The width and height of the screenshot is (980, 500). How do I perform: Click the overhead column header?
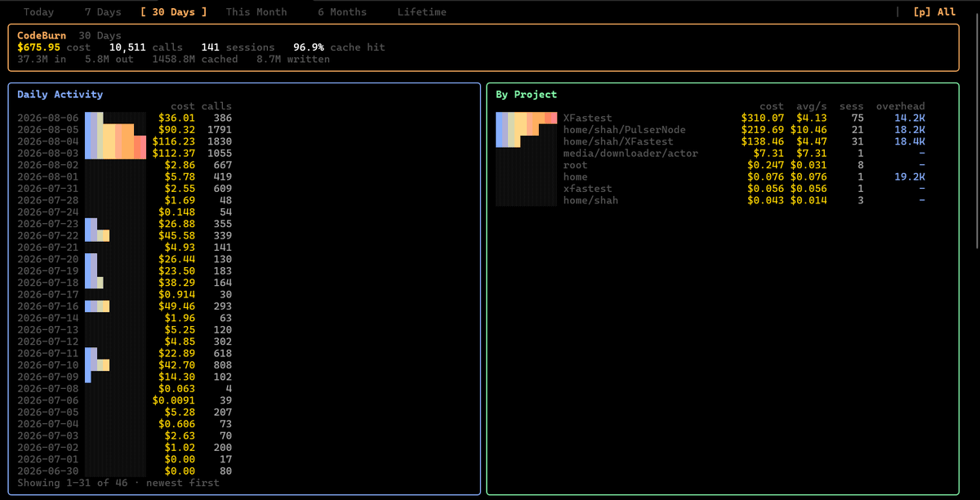901,106
